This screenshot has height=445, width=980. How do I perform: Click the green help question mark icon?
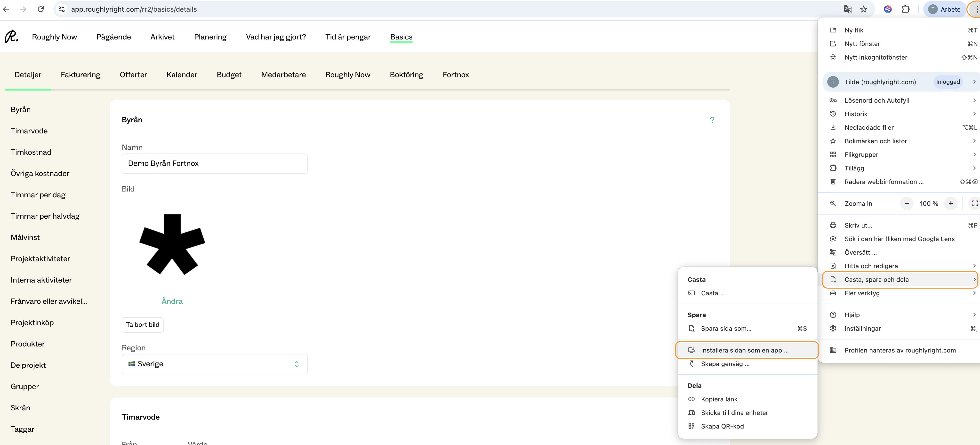coord(712,120)
